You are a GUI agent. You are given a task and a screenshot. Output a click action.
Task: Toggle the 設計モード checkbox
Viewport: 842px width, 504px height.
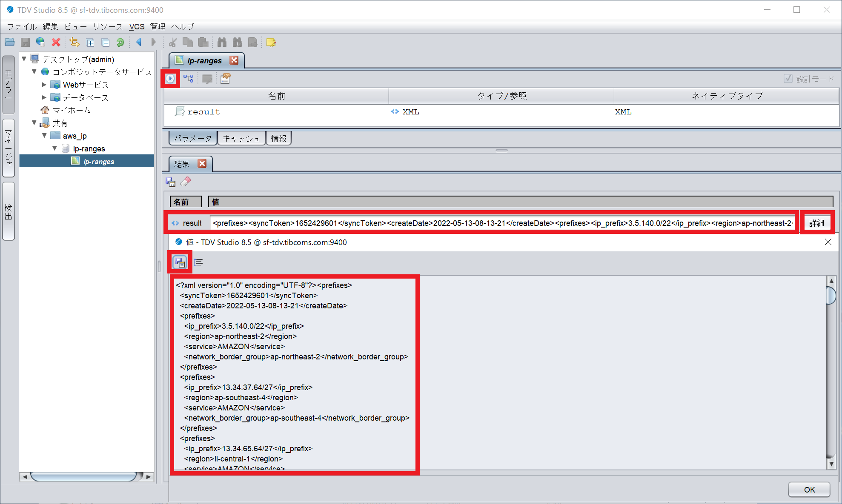(788, 79)
